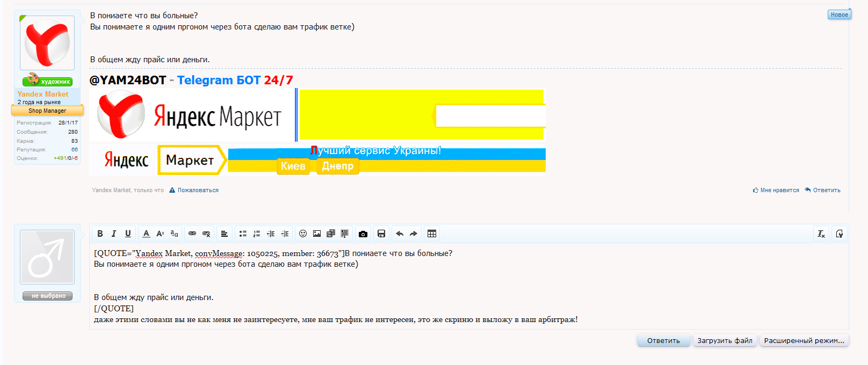The width and height of the screenshot is (868, 365).
Task: Click the художник badge
Action: click(x=47, y=81)
